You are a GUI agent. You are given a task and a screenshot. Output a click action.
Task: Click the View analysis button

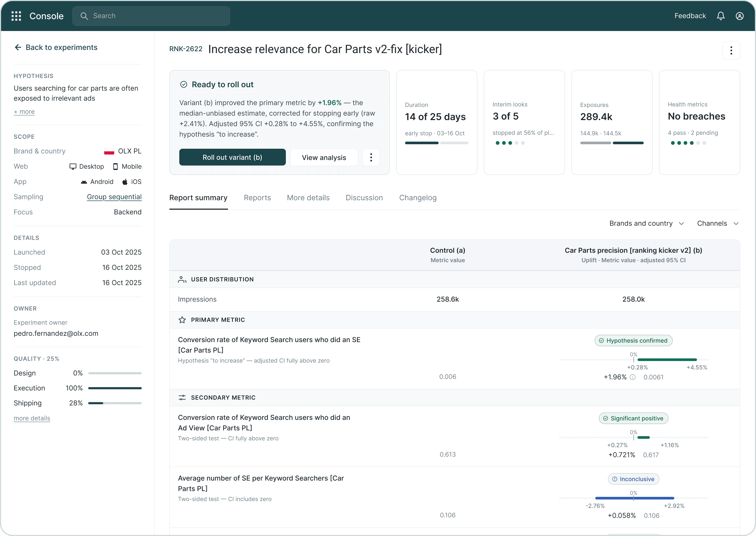(x=324, y=157)
